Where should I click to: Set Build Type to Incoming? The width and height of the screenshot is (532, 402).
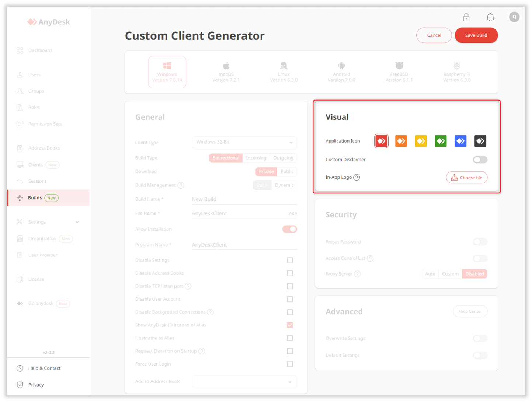pos(256,158)
